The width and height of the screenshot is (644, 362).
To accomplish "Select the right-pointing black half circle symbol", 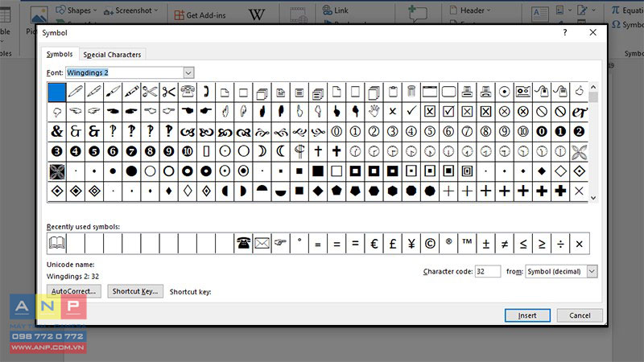I will coord(243,191).
